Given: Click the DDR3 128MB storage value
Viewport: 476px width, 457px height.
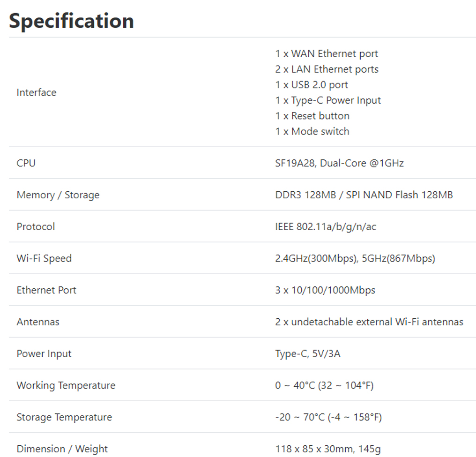Looking at the screenshot, I should (x=364, y=195).
